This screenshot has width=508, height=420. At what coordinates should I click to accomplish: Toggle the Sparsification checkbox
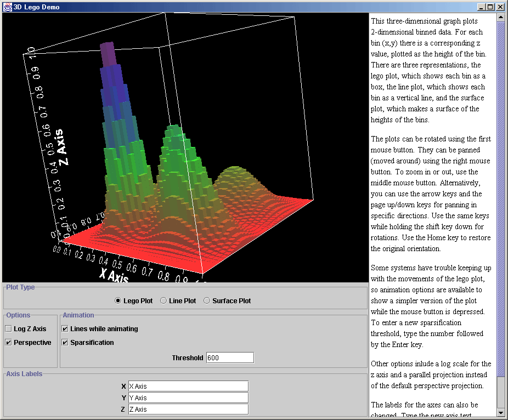65,343
